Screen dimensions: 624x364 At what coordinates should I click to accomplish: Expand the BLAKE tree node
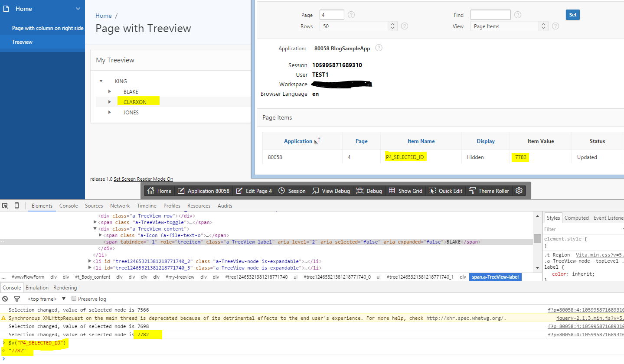coord(110,91)
